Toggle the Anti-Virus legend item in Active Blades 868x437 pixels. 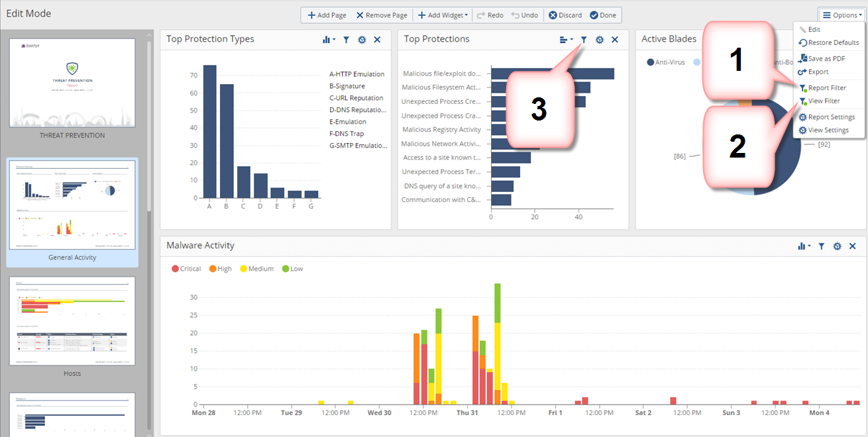[x=665, y=62]
